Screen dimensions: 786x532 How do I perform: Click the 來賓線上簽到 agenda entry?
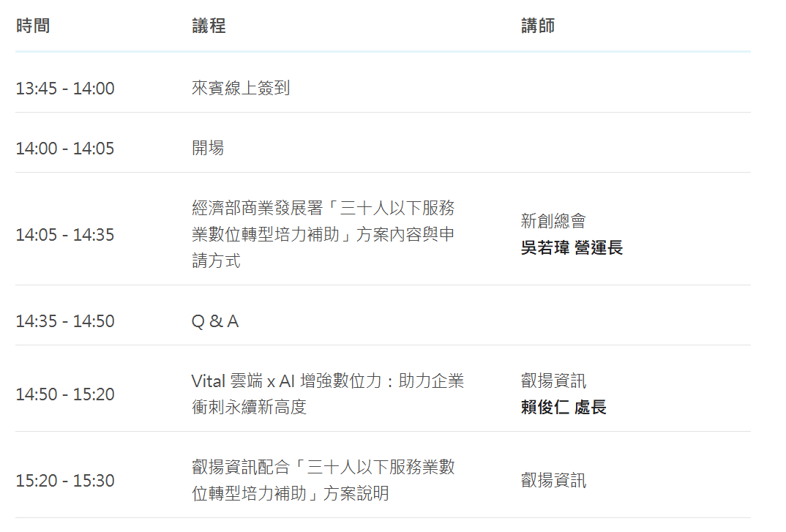(x=241, y=89)
